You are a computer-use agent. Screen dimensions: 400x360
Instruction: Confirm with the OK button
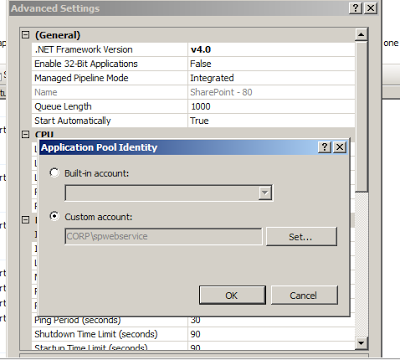[x=232, y=295]
